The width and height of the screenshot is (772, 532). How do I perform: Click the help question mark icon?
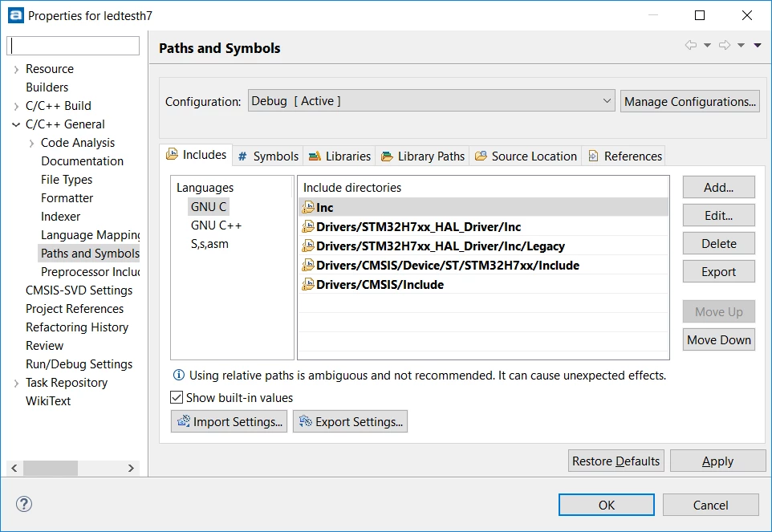[x=23, y=504]
